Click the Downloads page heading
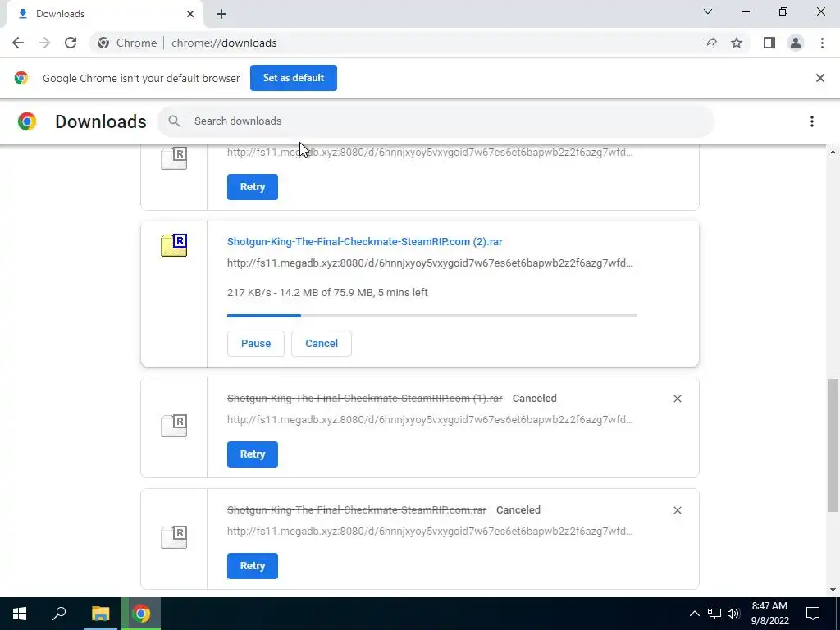 [x=101, y=121]
